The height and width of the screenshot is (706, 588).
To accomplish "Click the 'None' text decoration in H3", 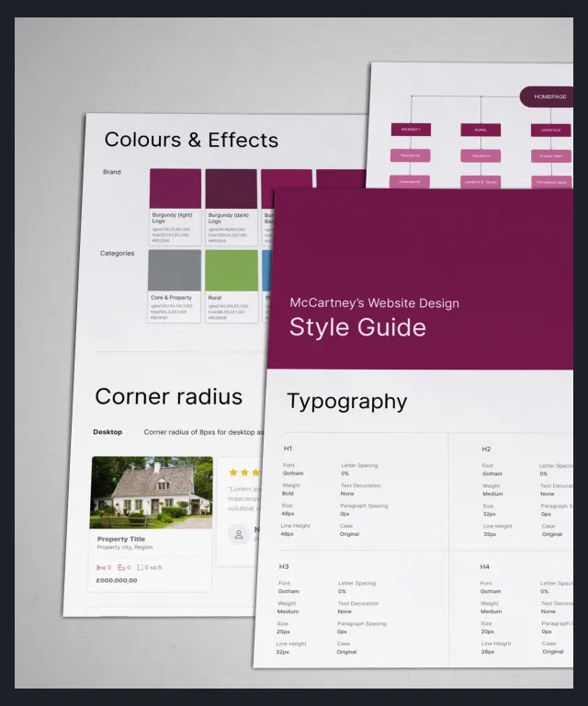I will click(x=345, y=611).
